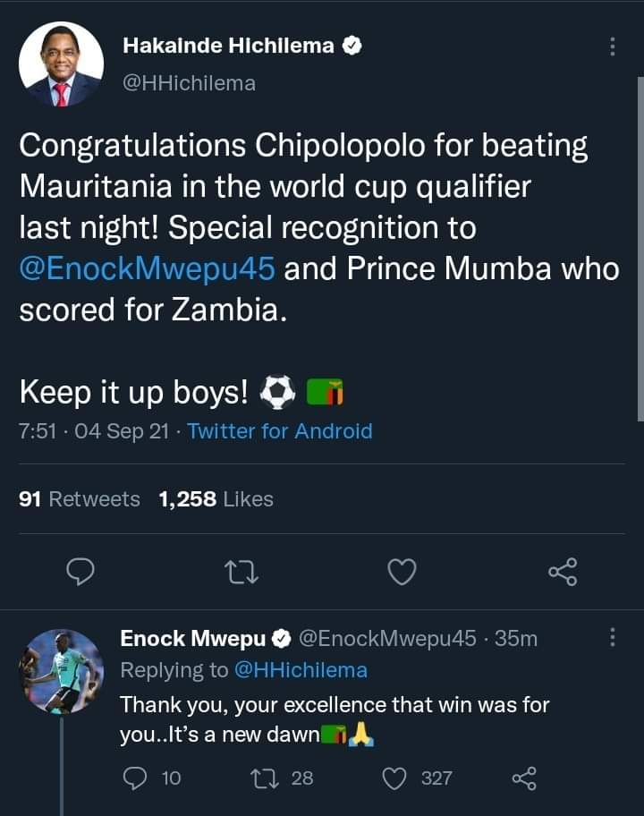Share Enock Mwepu's reply
This screenshot has width=644, height=816.
525,778
